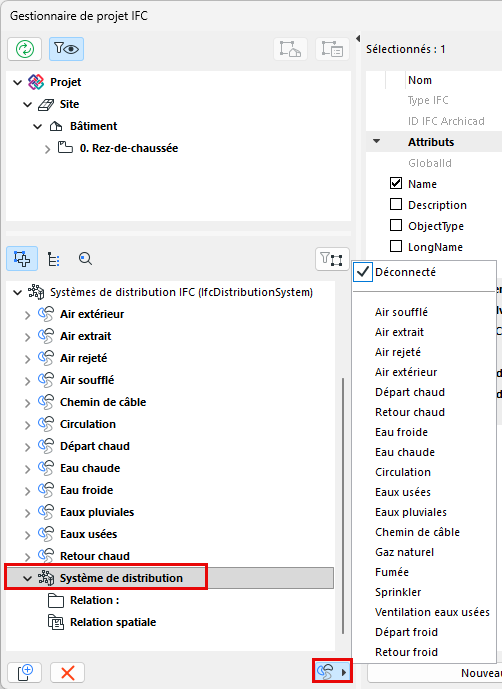The height and width of the screenshot is (689, 502).
Task: Collapse the Système de distribution node
Action: [x=28, y=579]
